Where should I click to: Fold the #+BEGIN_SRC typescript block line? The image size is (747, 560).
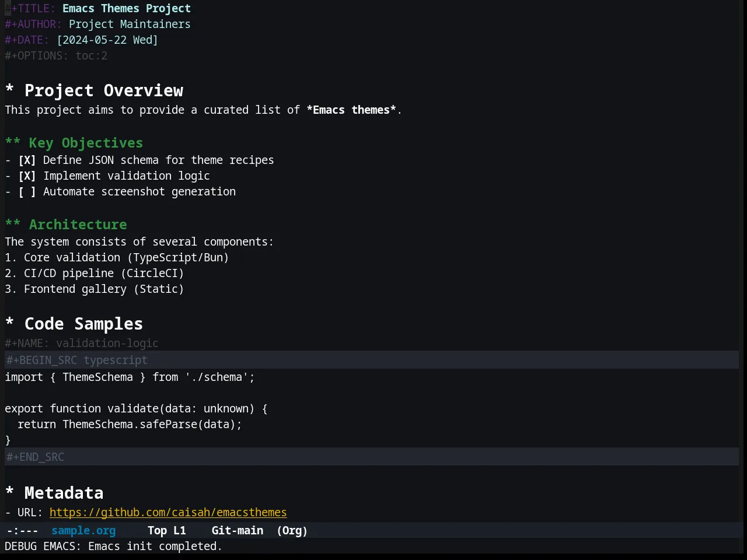pos(372,360)
